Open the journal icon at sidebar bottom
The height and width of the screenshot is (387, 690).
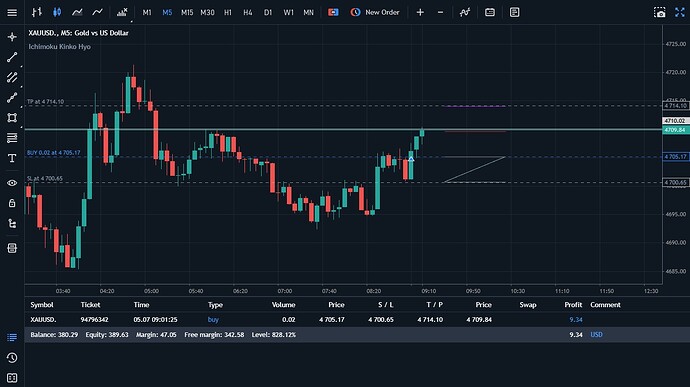(x=12, y=378)
